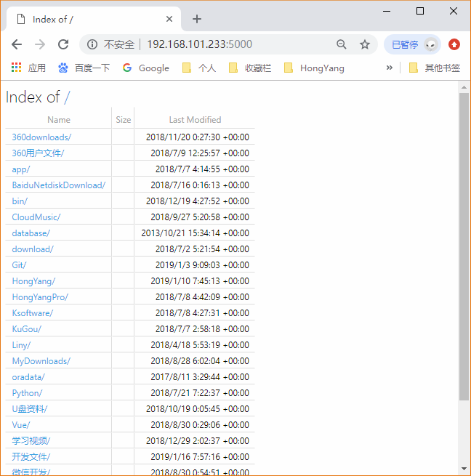Open the app/ directory
Image resolution: width=471 pixels, height=476 pixels.
point(21,169)
